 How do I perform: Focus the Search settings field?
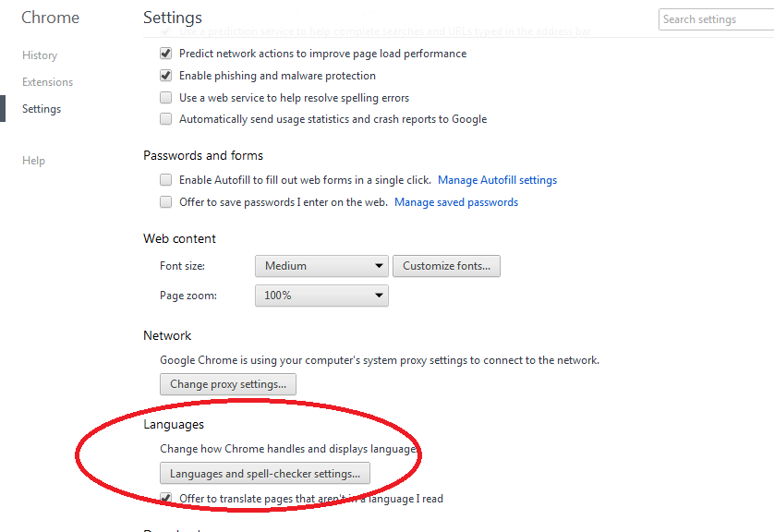pyautogui.click(x=716, y=19)
